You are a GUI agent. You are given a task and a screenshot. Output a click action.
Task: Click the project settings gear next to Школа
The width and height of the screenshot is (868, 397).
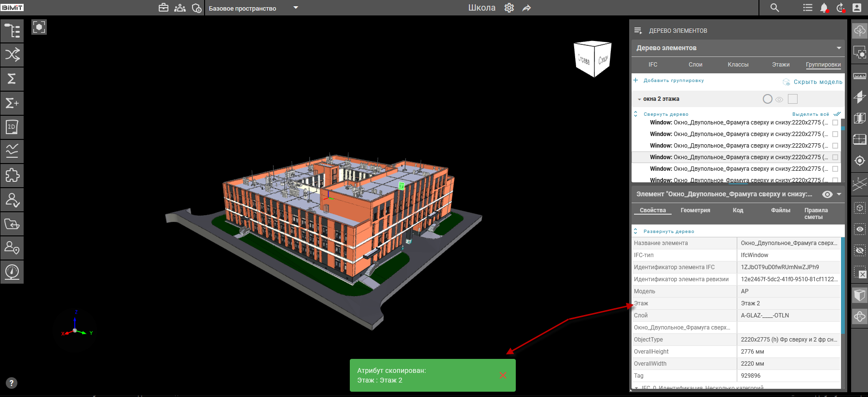click(509, 8)
